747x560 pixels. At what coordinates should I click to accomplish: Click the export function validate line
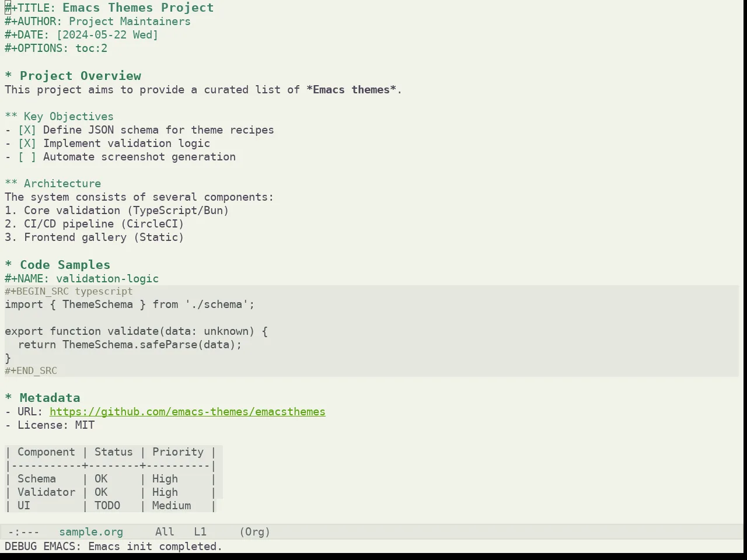tap(136, 331)
